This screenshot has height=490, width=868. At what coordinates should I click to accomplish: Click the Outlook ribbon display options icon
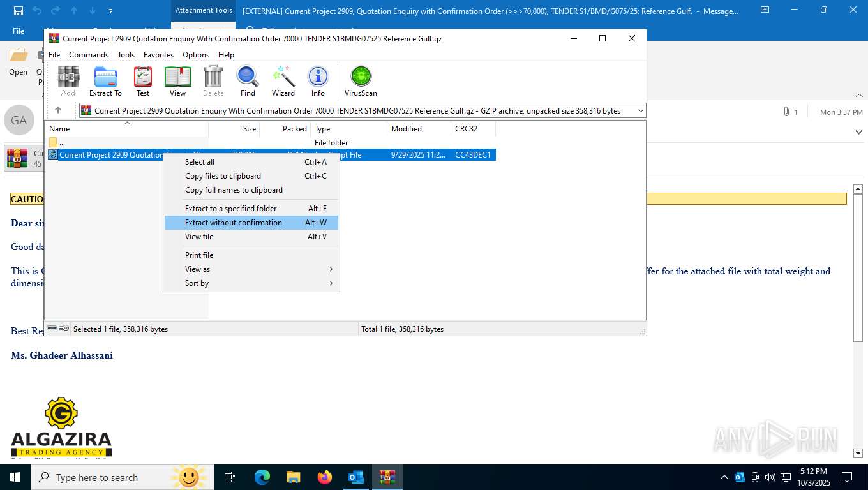pos(765,10)
